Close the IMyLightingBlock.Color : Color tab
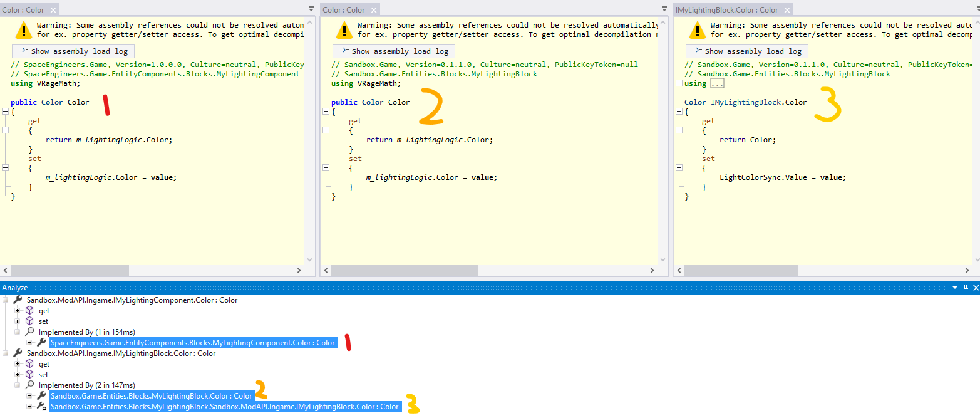The image size is (980, 418). (x=785, y=10)
